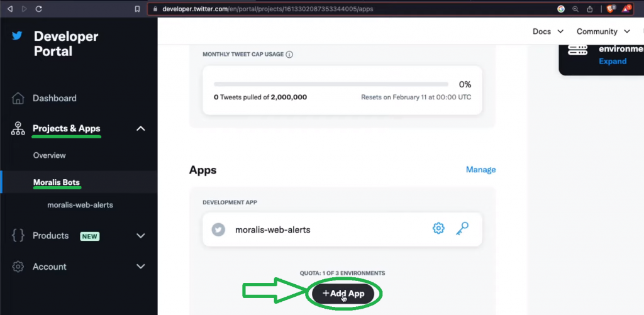Open moralis-web-alerts in the sidebar

[80, 204]
